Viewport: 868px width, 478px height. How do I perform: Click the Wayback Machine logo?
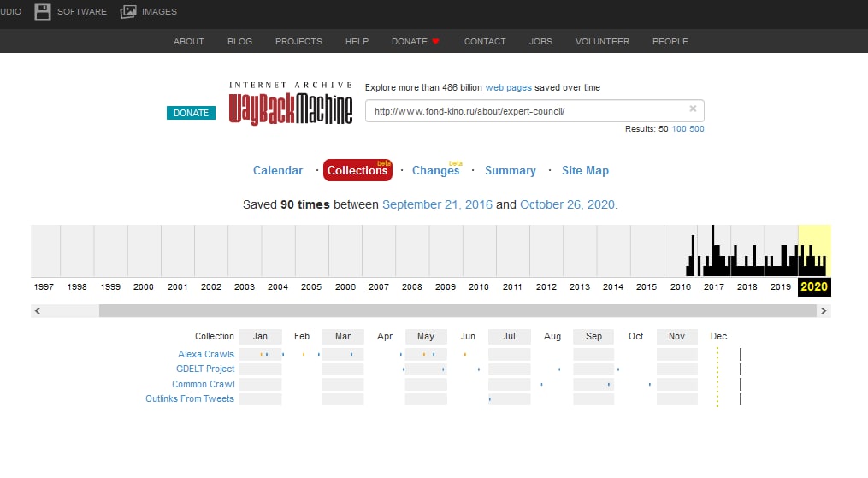pyautogui.click(x=291, y=103)
